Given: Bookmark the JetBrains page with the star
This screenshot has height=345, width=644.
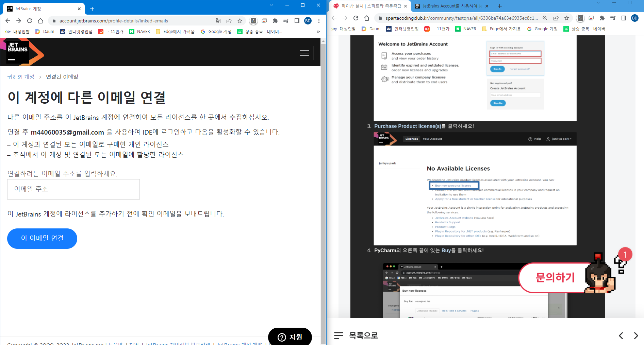Looking at the screenshot, I should [240, 21].
